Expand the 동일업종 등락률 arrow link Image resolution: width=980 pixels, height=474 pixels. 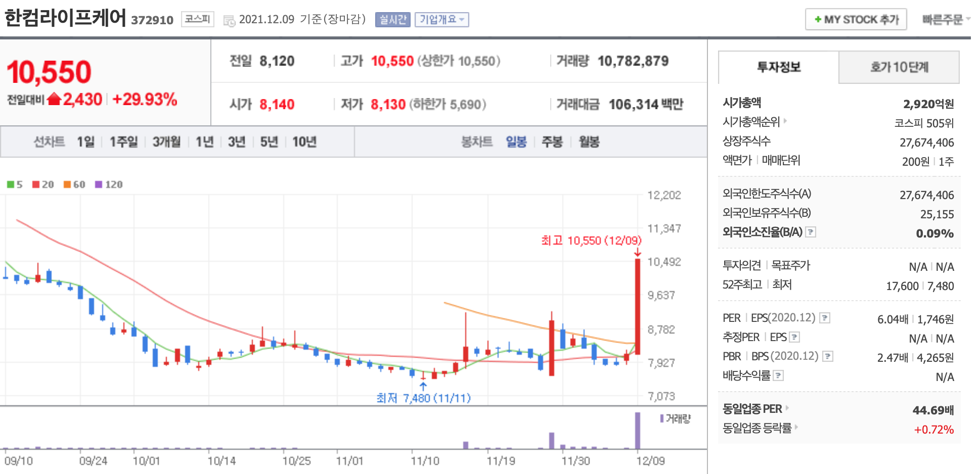796,427
